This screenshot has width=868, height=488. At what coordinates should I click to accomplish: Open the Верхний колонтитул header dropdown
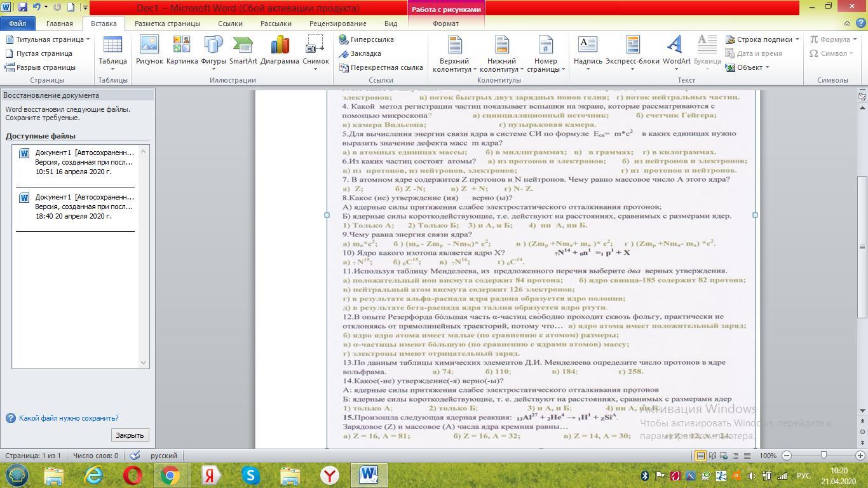pos(454,54)
